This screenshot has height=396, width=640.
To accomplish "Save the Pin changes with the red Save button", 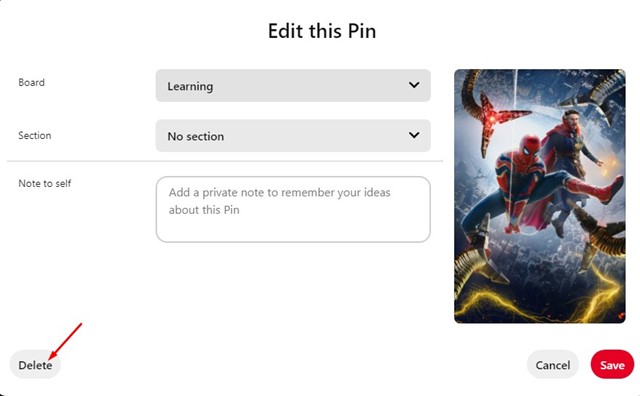I will click(612, 365).
